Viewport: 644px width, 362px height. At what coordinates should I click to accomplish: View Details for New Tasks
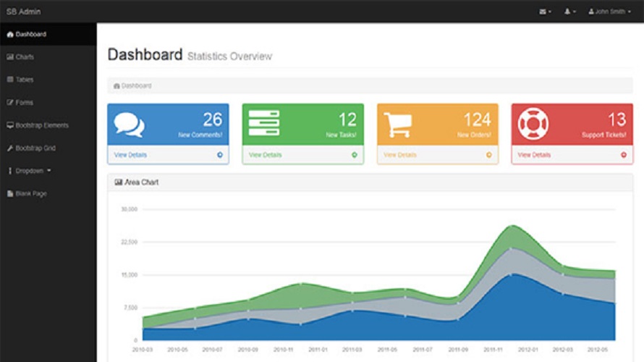pos(266,155)
